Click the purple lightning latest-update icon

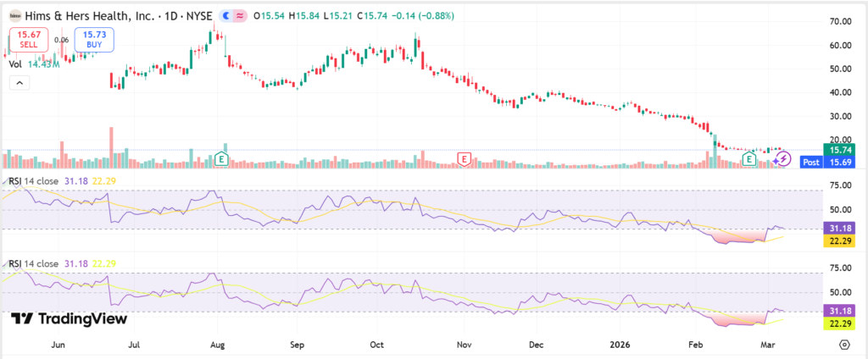(782, 160)
